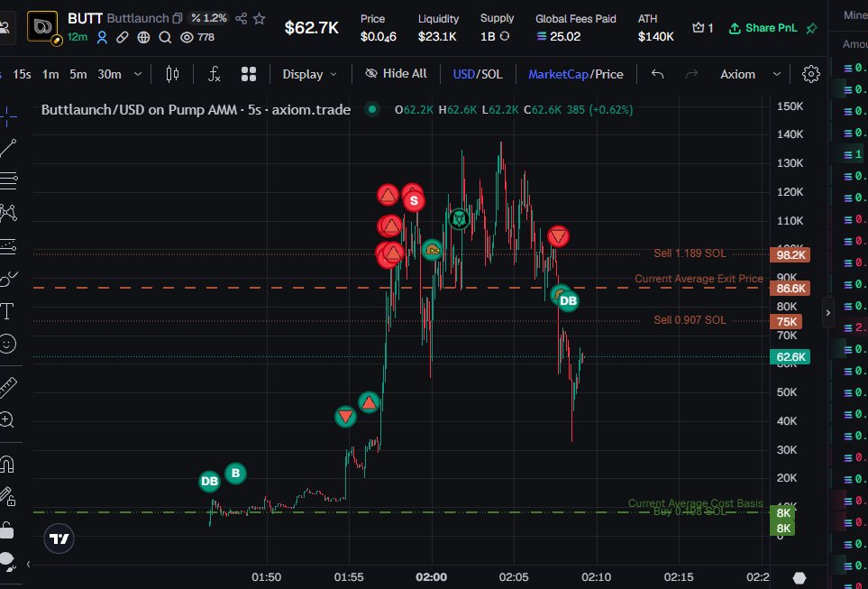This screenshot has height=589, width=868.
Task: Open the share icon next to 1.2%
Action: (x=241, y=18)
